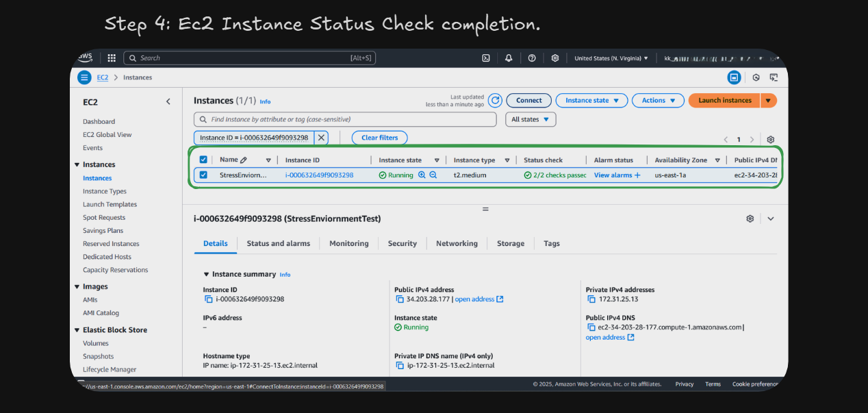Collapse the EC2 sidebar with the chevron
Viewport: 868px width, 413px height.
pos(168,102)
